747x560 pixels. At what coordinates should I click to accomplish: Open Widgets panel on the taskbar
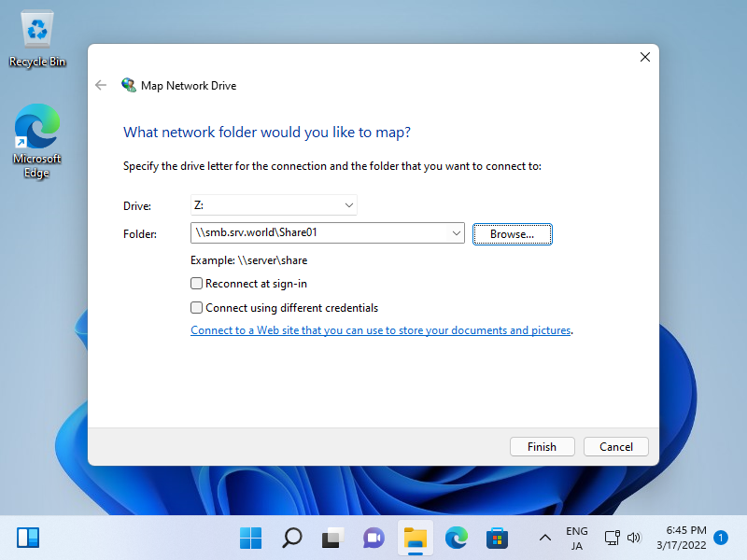pos(28,538)
